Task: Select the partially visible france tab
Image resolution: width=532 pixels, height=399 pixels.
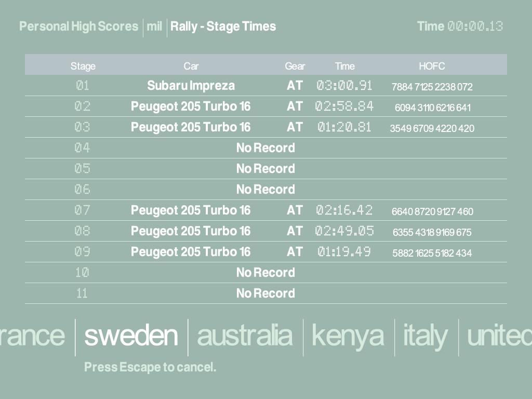Action: click(x=32, y=336)
